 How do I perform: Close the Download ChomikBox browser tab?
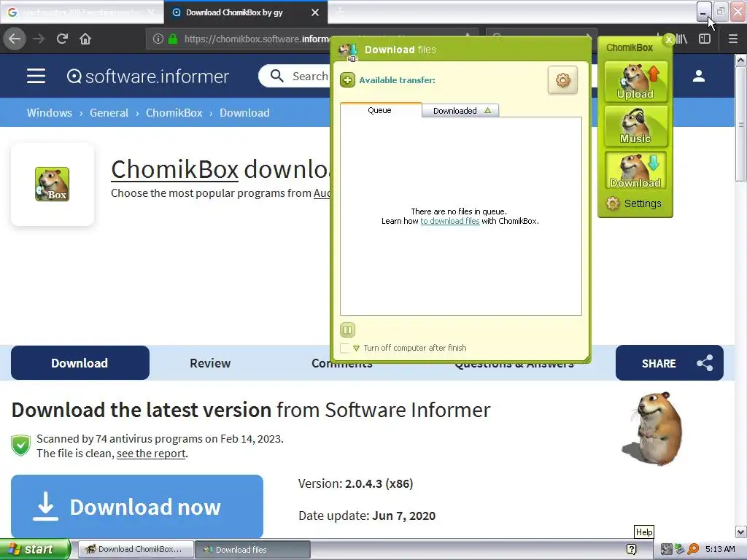tap(315, 12)
